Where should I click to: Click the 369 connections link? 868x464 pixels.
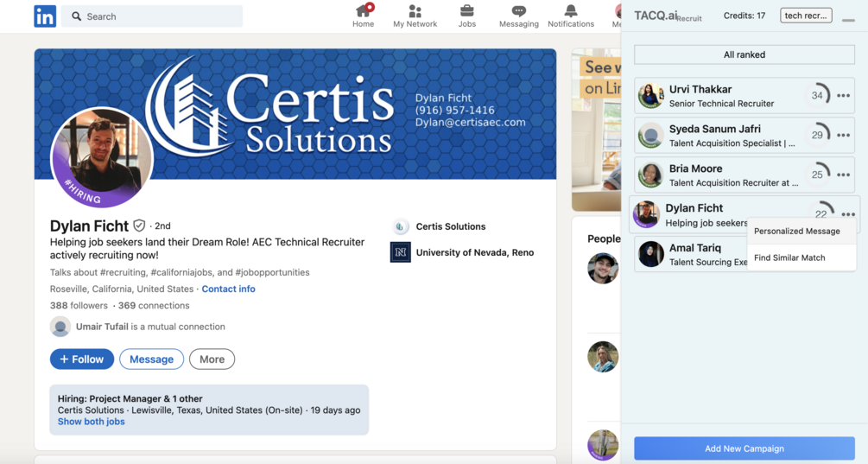(x=154, y=306)
